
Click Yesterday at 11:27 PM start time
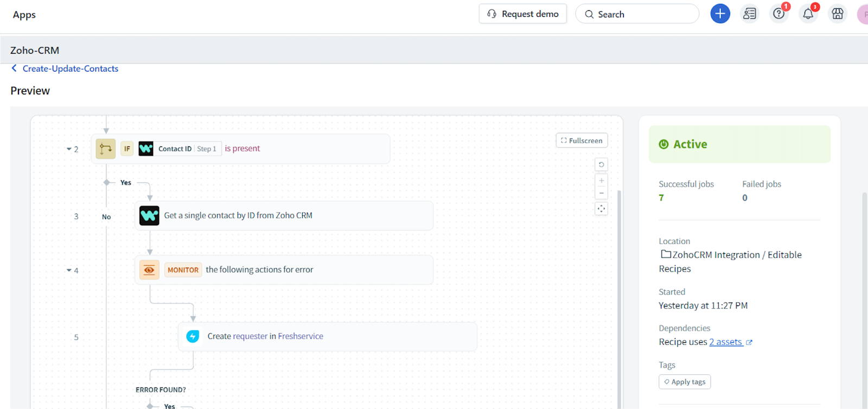point(703,305)
